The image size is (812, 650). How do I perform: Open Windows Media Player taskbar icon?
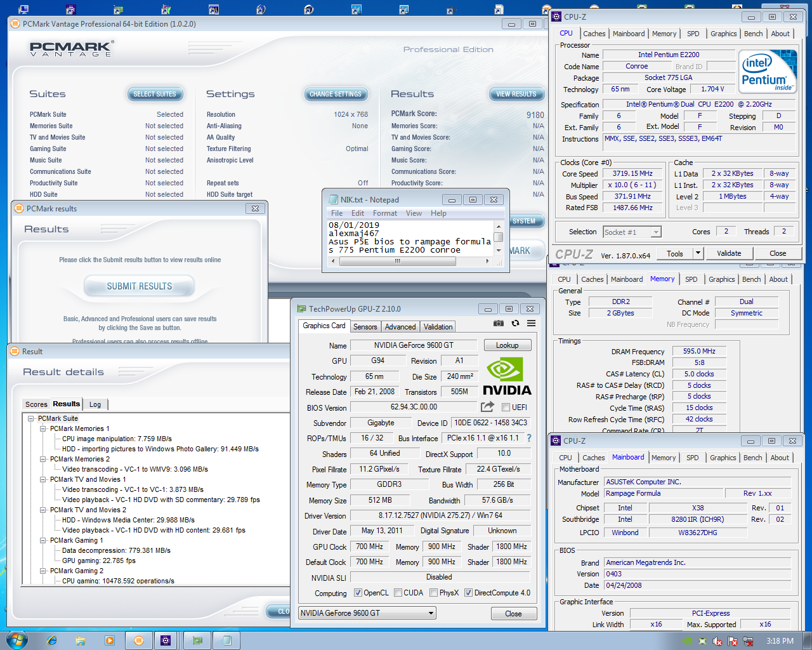(110, 640)
